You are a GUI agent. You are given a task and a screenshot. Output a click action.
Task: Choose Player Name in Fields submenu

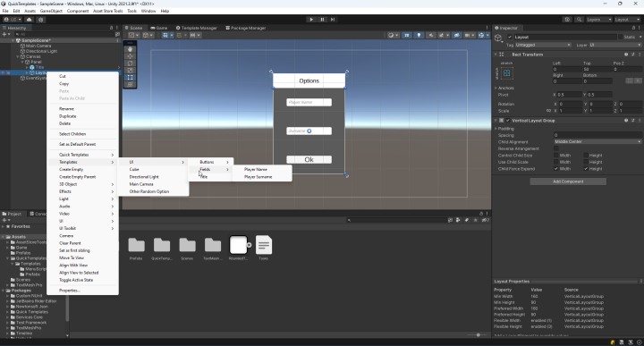pos(262,169)
